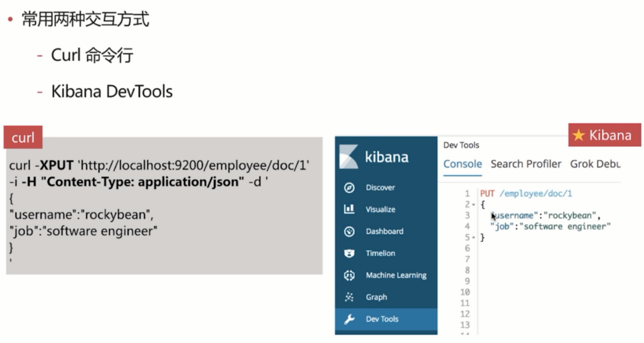Collapse the JSON block on line 2
The width and height of the screenshot is (644, 343).
pyautogui.click(x=474, y=205)
